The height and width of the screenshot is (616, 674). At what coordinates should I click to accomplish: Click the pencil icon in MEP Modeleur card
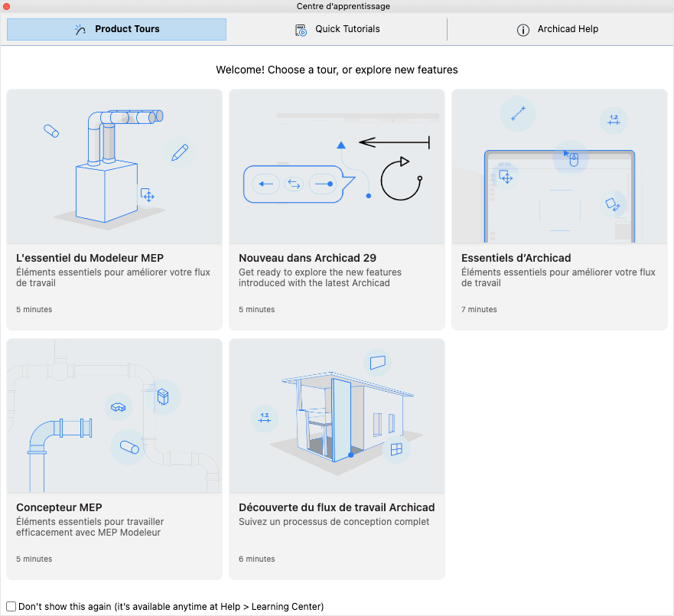click(x=179, y=152)
